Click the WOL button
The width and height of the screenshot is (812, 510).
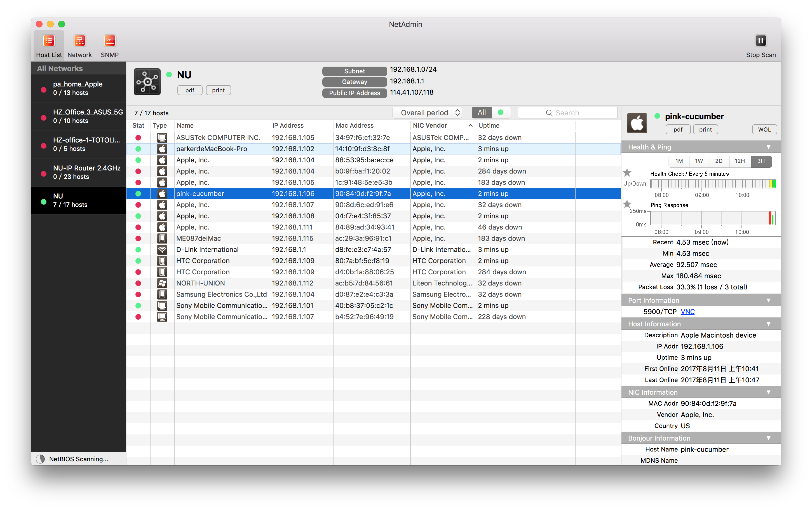[764, 130]
